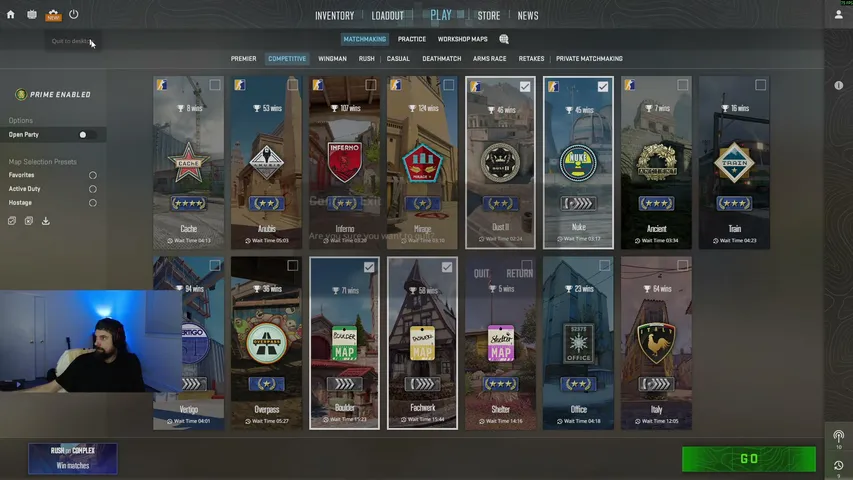Screen dimensions: 853x480
Task: Click RETURN in the exit confirmation
Action: coord(520,273)
